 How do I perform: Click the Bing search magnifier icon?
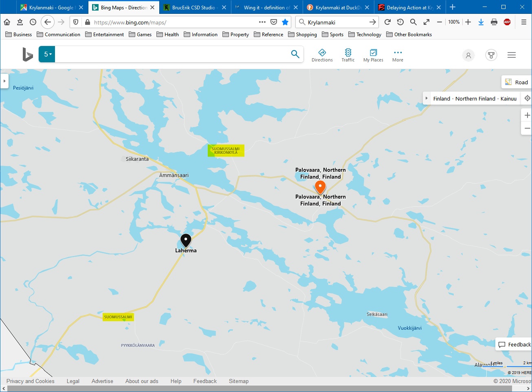295,54
